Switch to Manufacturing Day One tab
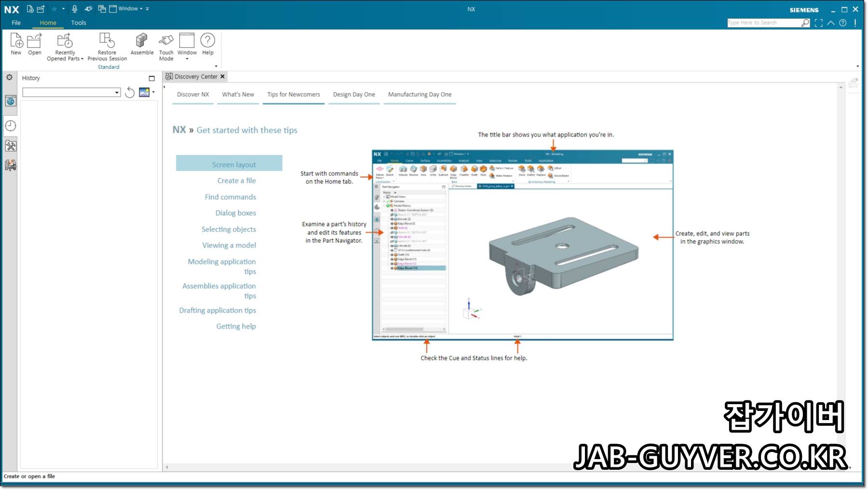The image size is (868, 490). point(420,95)
